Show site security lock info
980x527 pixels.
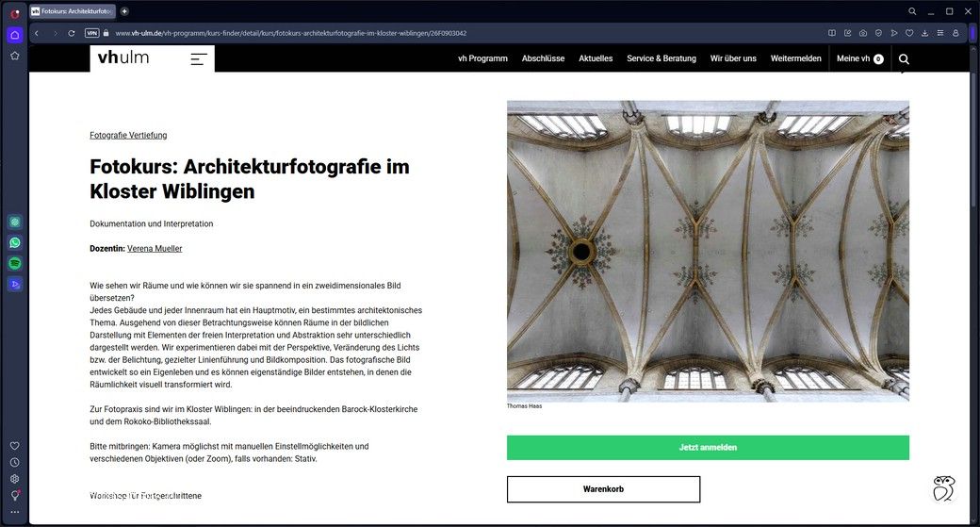coord(106,33)
